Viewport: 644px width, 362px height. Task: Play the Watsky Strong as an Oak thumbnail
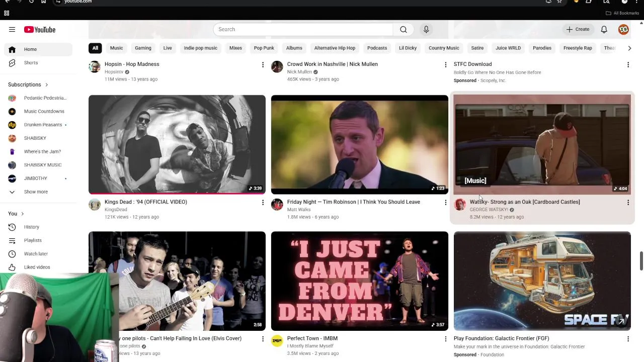click(x=542, y=144)
